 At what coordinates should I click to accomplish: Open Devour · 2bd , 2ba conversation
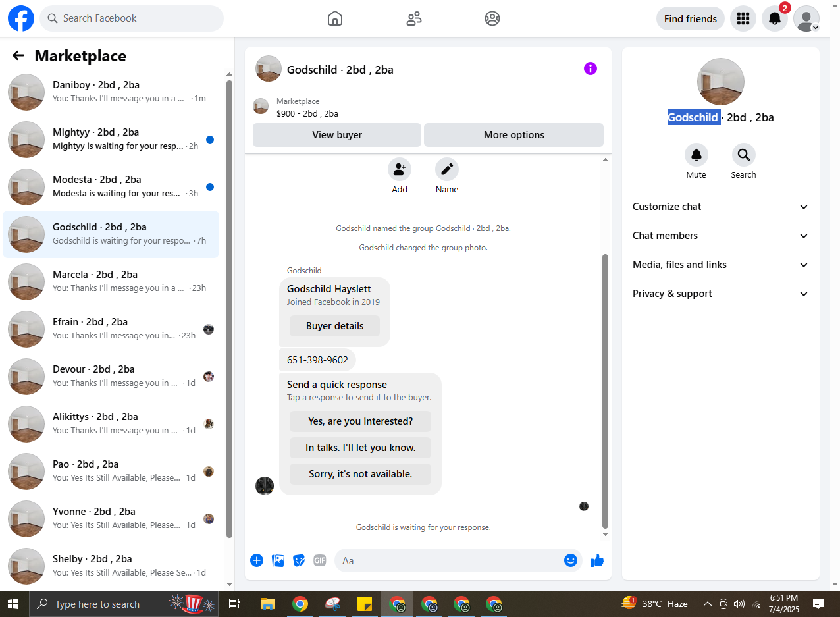(111, 377)
